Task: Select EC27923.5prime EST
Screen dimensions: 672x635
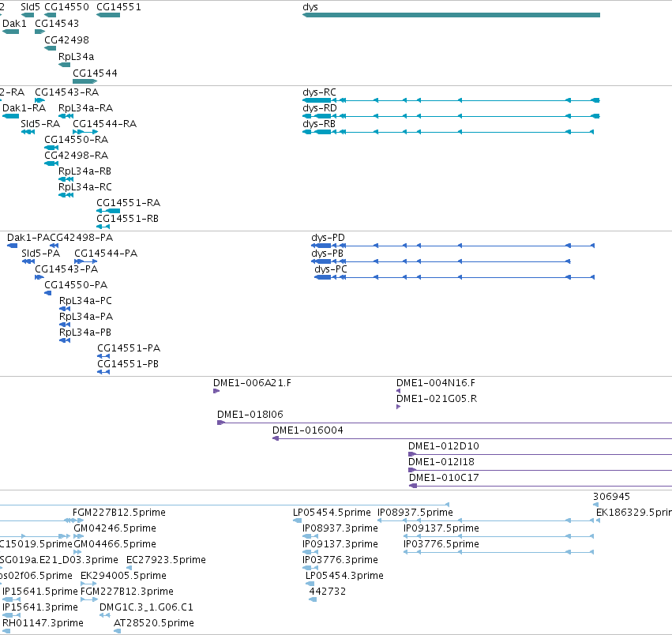Action: point(129,569)
